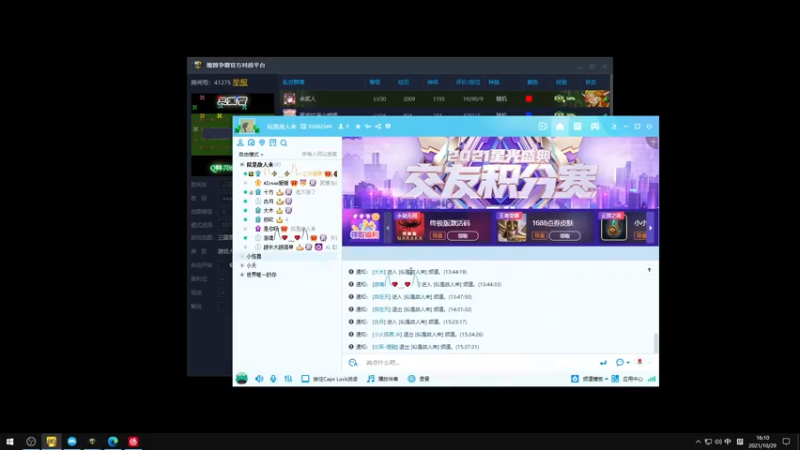Image resolution: width=800 pixels, height=450 pixels.
Task: Click the 2021星光盛典 banner
Action: [x=500, y=173]
